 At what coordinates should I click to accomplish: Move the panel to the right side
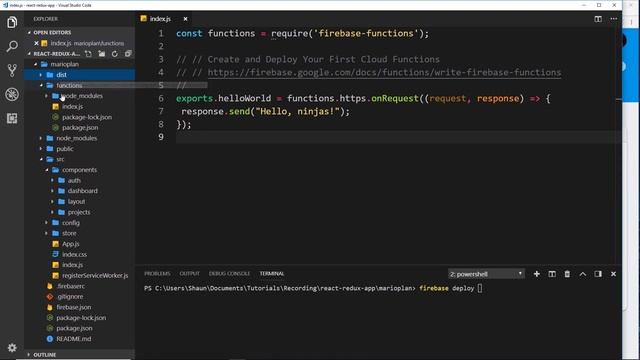(598, 274)
